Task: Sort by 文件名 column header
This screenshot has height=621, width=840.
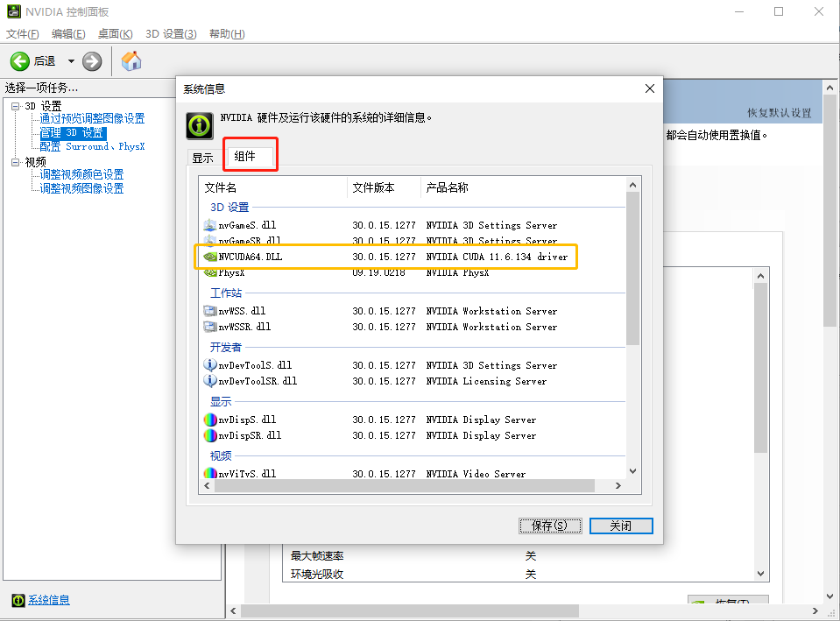Action: (273, 187)
